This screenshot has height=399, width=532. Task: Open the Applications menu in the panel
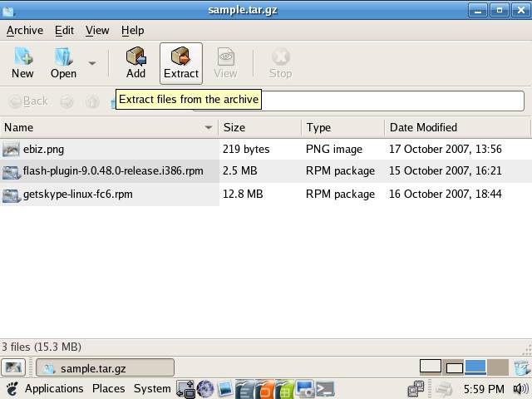(x=54, y=388)
